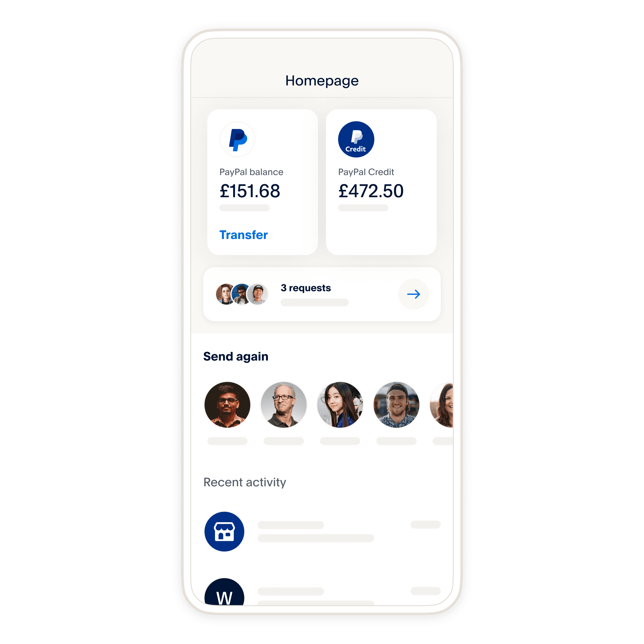This screenshot has width=644, height=644.
Task: Click the arrow on 3 requests card
Action: pos(413,293)
